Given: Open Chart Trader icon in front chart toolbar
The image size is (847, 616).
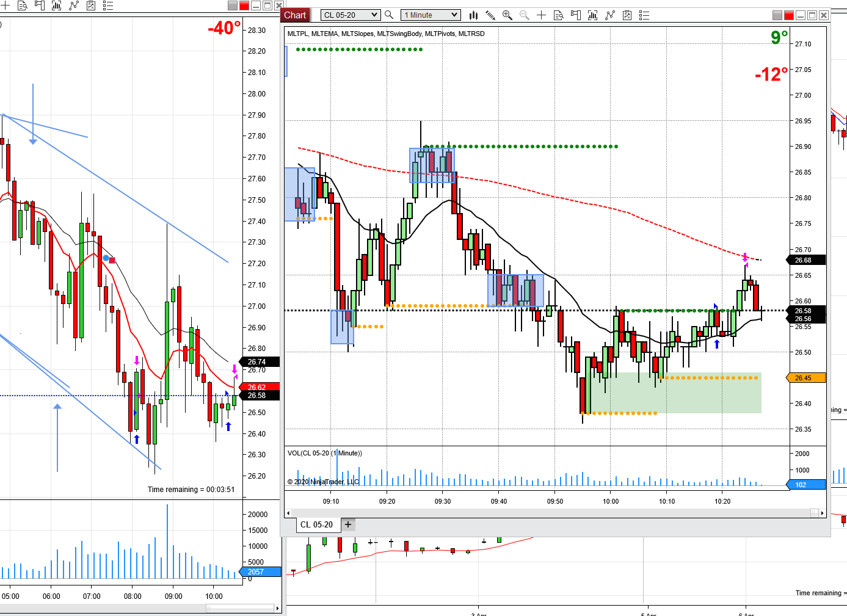Looking at the screenshot, I should tap(575, 15).
